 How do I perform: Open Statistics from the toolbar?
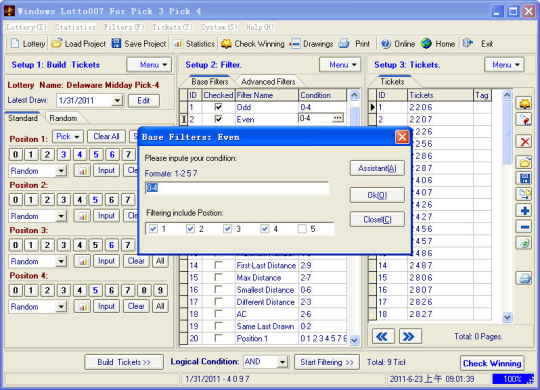(x=195, y=44)
